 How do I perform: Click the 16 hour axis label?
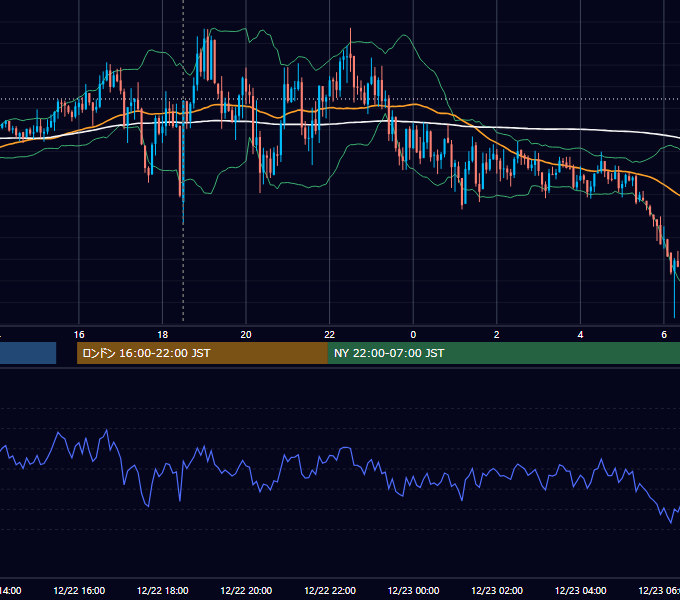tap(79, 335)
